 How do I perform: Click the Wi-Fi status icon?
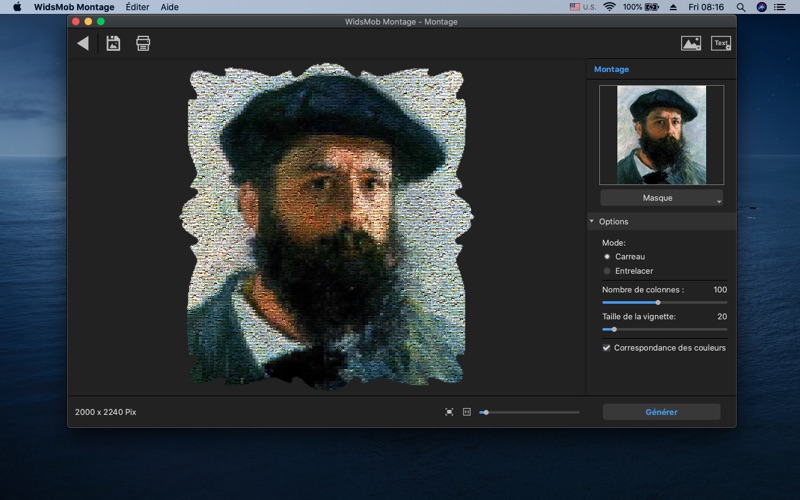click(609, 7)
